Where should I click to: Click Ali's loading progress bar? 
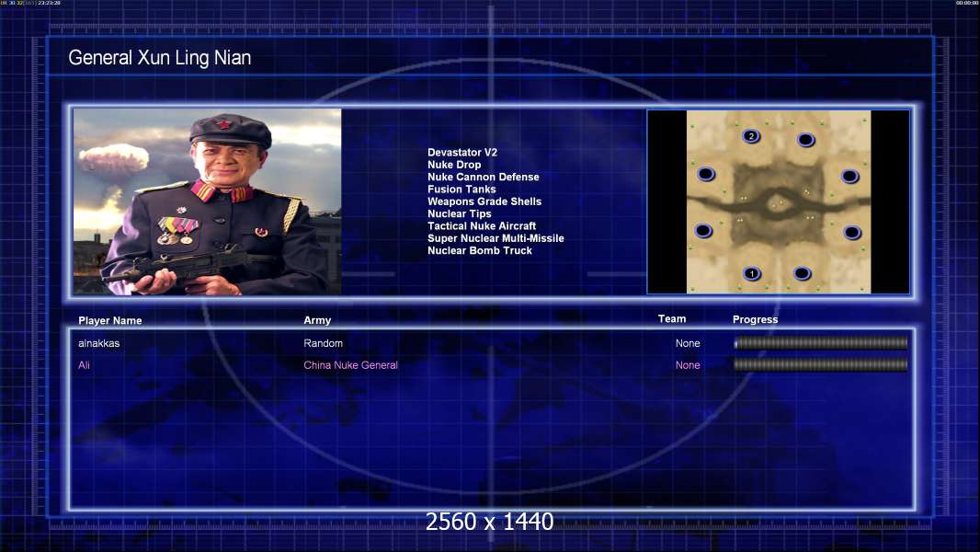(821, 364)
